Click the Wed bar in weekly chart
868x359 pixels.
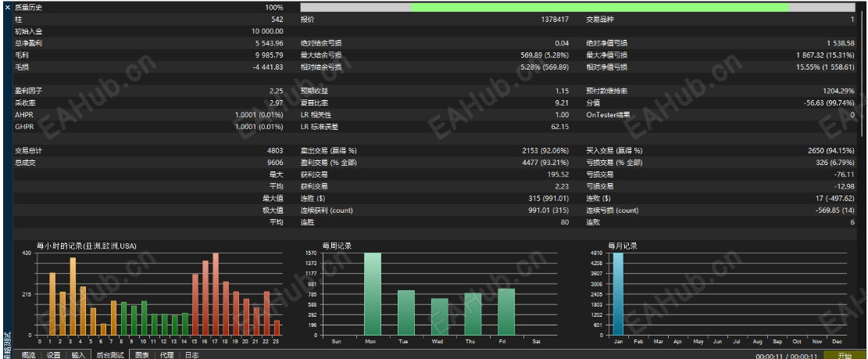440,317
